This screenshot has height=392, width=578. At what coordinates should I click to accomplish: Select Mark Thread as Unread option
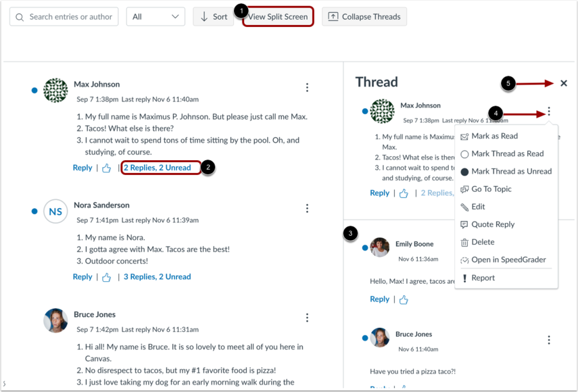coord(510,172)
